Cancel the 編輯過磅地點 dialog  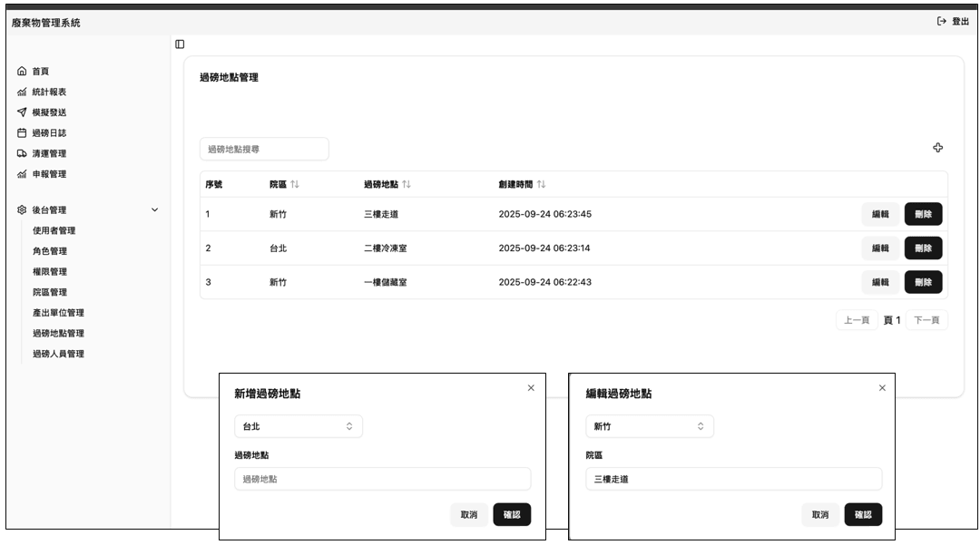[820, 514]
